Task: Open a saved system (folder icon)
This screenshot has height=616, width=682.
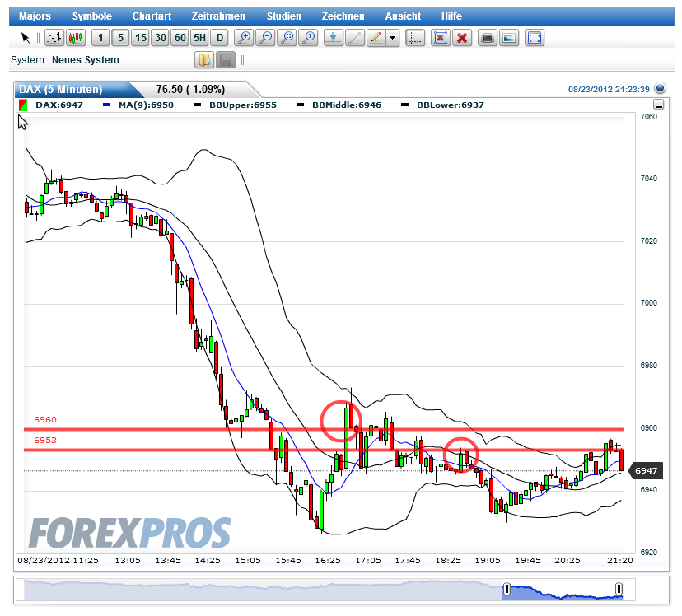Action: point(204,60)
